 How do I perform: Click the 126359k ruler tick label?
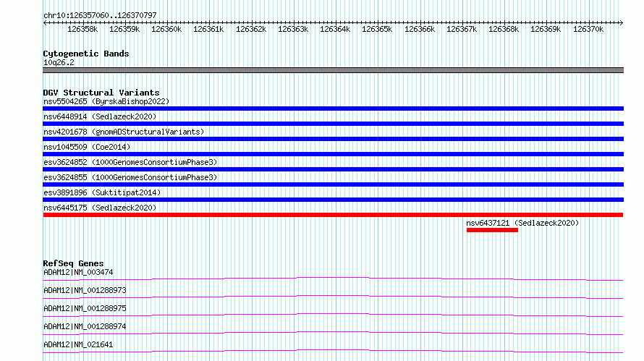[x=124, y=29]
